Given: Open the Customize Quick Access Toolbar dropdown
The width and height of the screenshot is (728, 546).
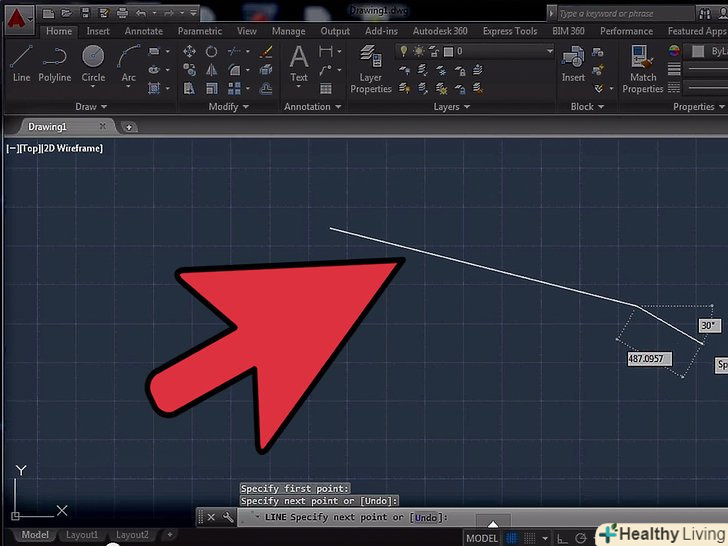Looking at the screenshot, I should [x=194, y=13].
